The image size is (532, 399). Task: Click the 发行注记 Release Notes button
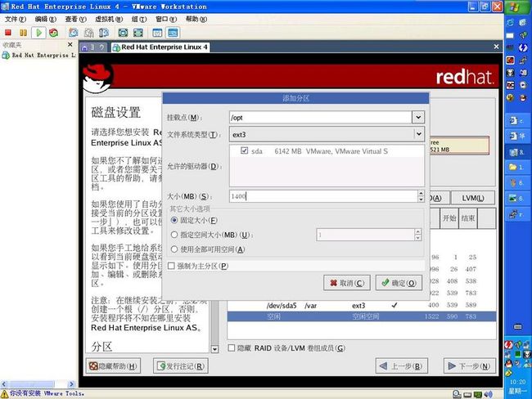[x=181, y=366]
